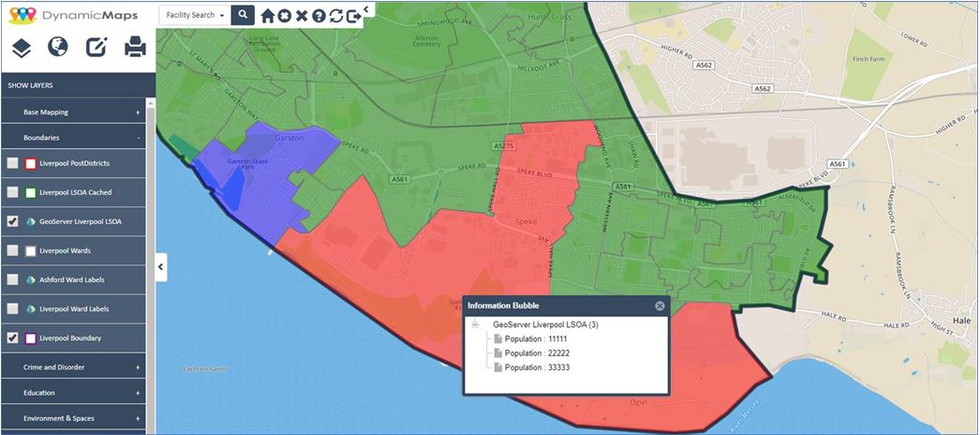Click the Liverpool LSOA Cached layer label

coord(76,192)
